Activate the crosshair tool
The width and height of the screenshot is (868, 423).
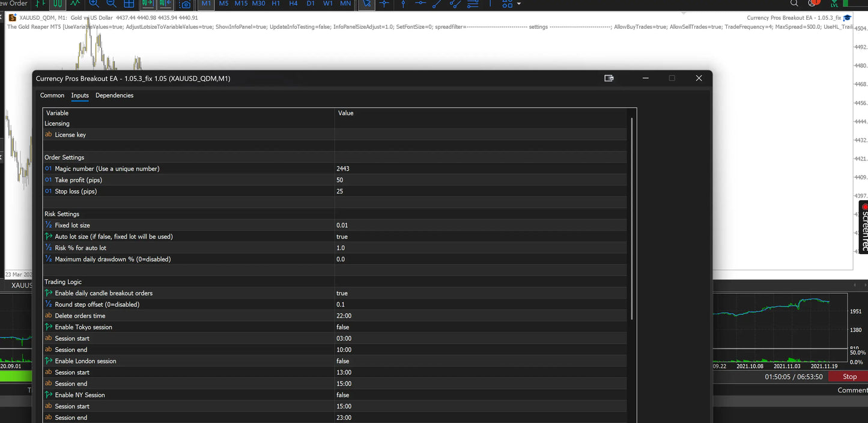click(x=384, y=4)
